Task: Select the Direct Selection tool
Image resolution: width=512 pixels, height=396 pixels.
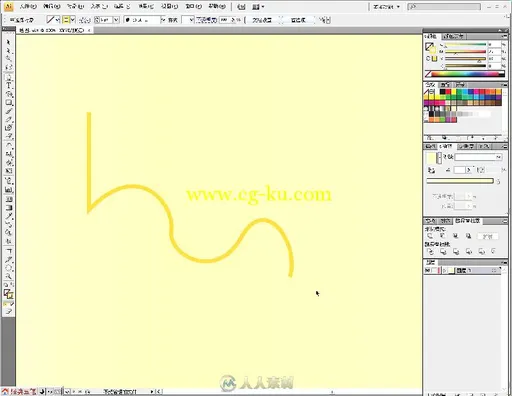Action: (8, 51)
